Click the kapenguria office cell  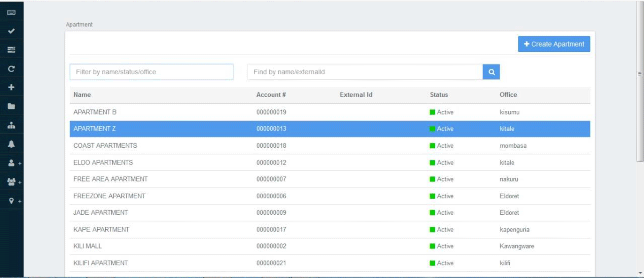pos(514,229)
